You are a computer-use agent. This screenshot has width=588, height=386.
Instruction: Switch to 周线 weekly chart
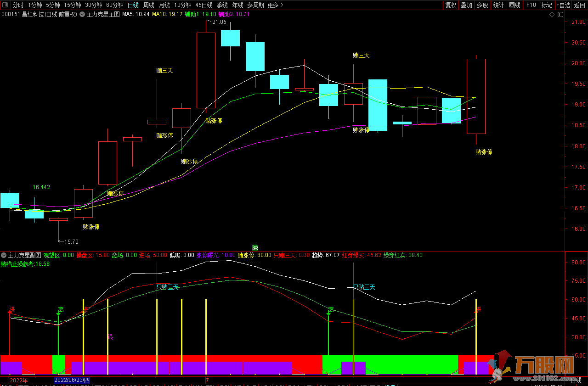click(x=149, y=5)
